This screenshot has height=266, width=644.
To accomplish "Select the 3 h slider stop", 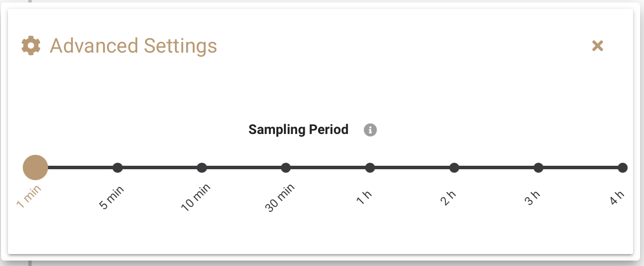I will pyautogui.click(x=538, y=168).
